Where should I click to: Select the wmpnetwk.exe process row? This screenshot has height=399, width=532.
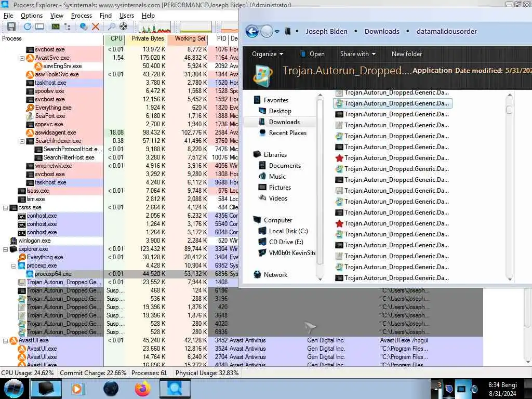click(x=119, y=166)
